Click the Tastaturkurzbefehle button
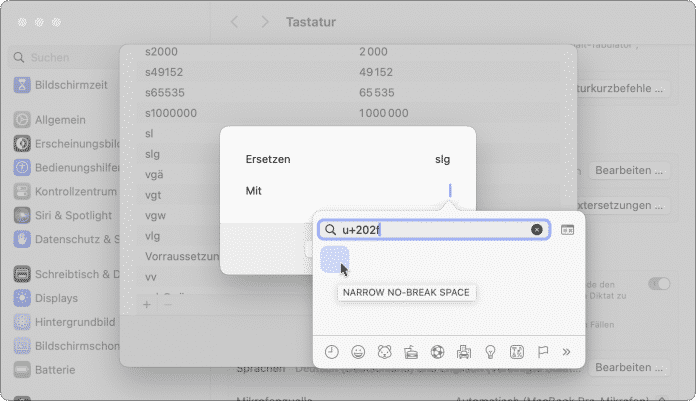This screenshot has width=696, height=401. (x=621, y=88)
